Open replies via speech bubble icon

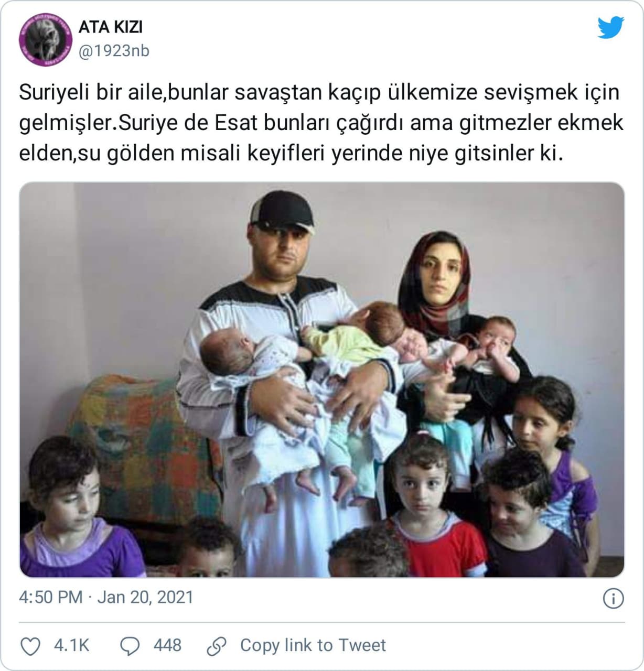130,646
